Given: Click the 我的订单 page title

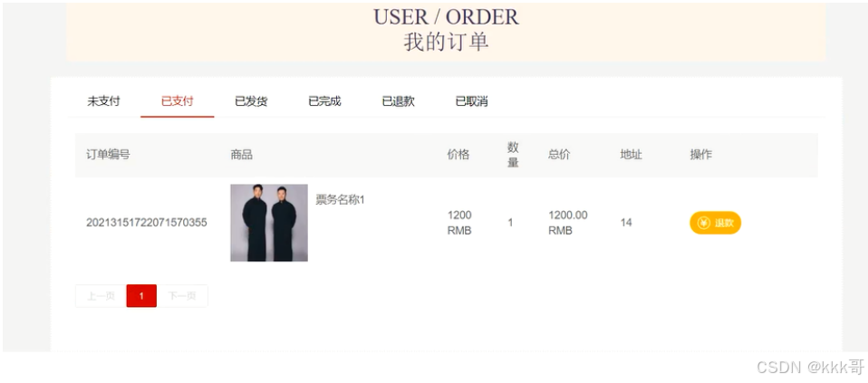Looking at the screenshot, I should (446, 42).
